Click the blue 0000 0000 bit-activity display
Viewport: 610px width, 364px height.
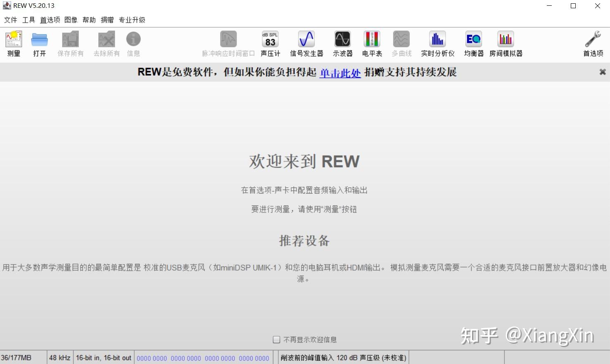click(x=203, y=358)
